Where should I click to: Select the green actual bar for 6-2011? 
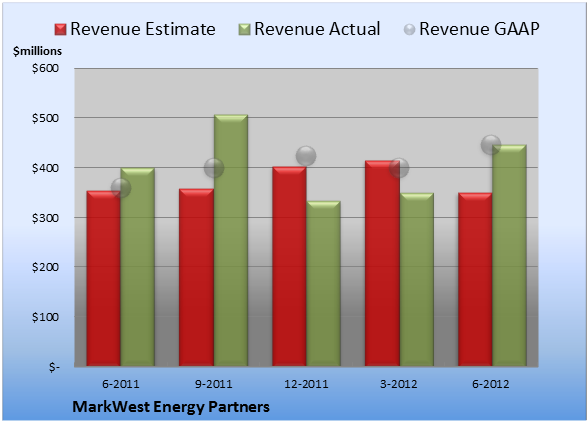pyautogui.click(x=138, y=267)
